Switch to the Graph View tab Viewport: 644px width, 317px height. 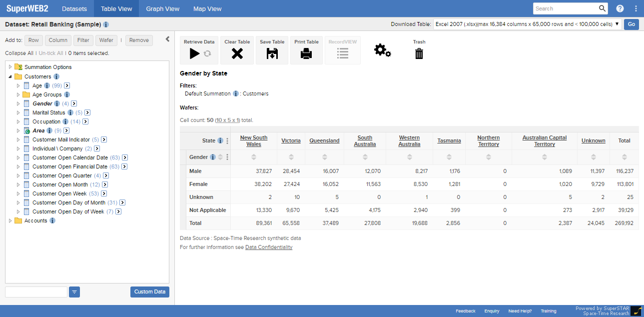[162, 8]
